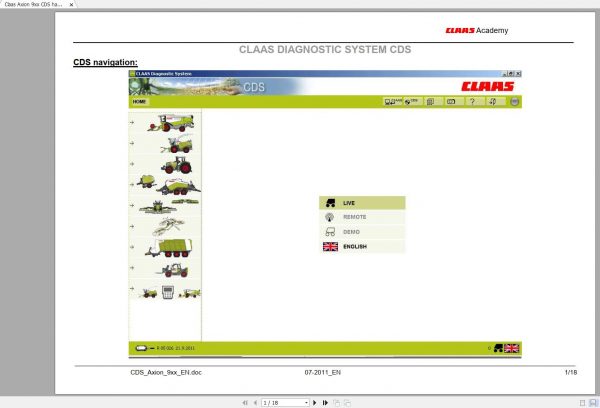Select the loader wagon machine icon
Image resolution: width=600 pixels, height=408 pixels.
[x=168, y=248]
